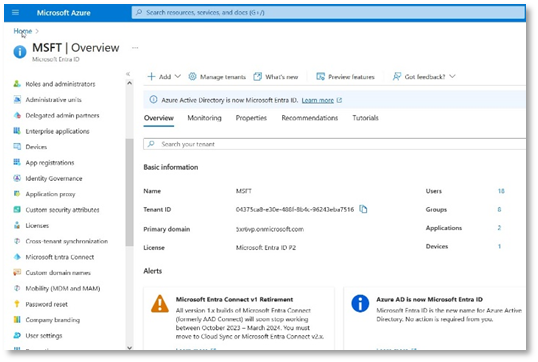Copy the Tenant ID with the copy icon
This screenshot has height=362, width=538.
(x=363, y=209)
